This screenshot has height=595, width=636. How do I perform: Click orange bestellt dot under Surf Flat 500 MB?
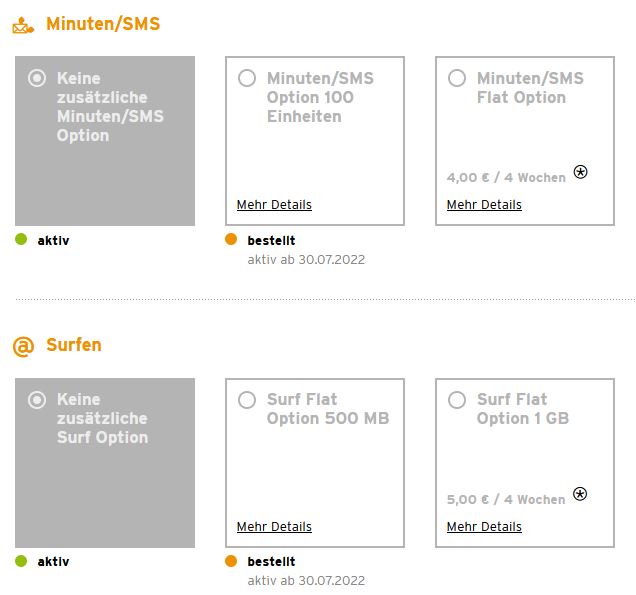[x=231, y=561]
